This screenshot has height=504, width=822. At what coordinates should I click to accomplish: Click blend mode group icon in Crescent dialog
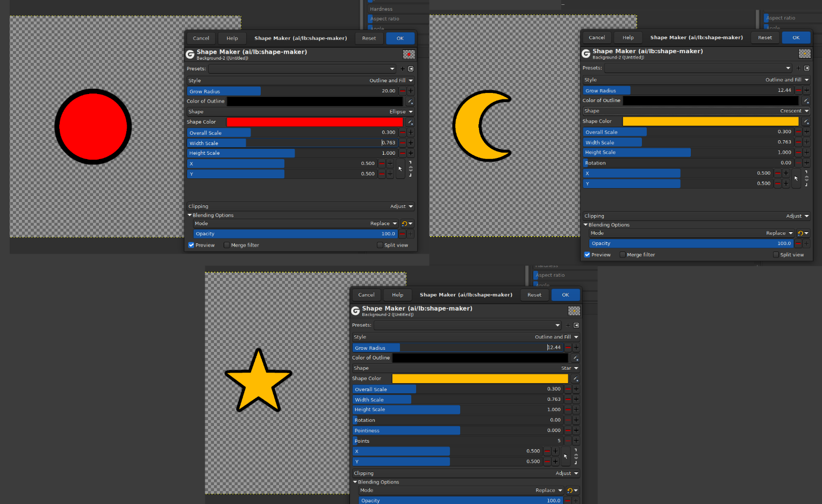pyautogui.click(x=803, y=233)
